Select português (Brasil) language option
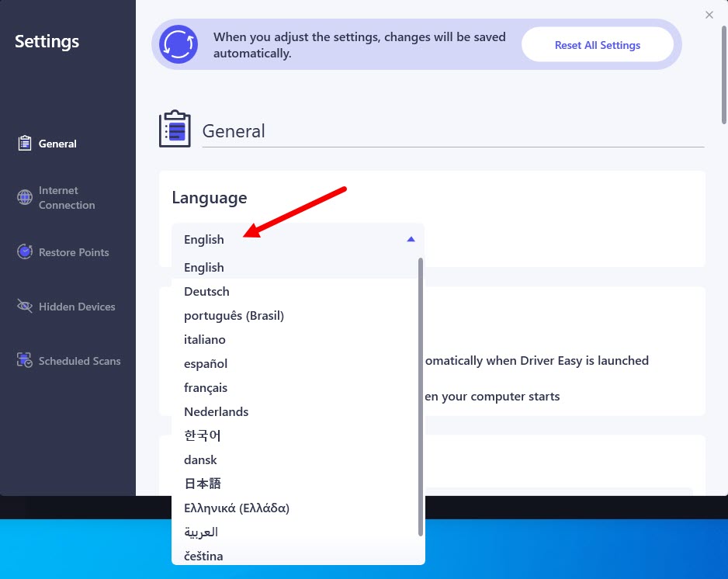 [234, 316]
